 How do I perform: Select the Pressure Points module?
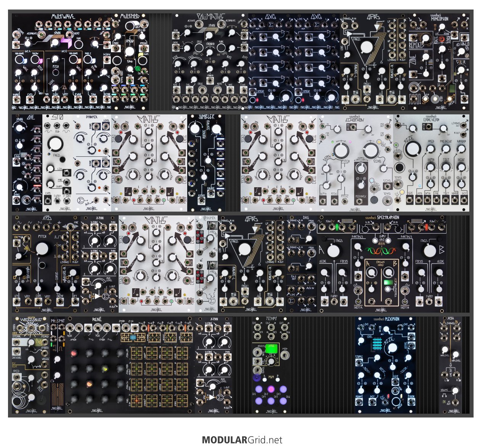[58, 365]
